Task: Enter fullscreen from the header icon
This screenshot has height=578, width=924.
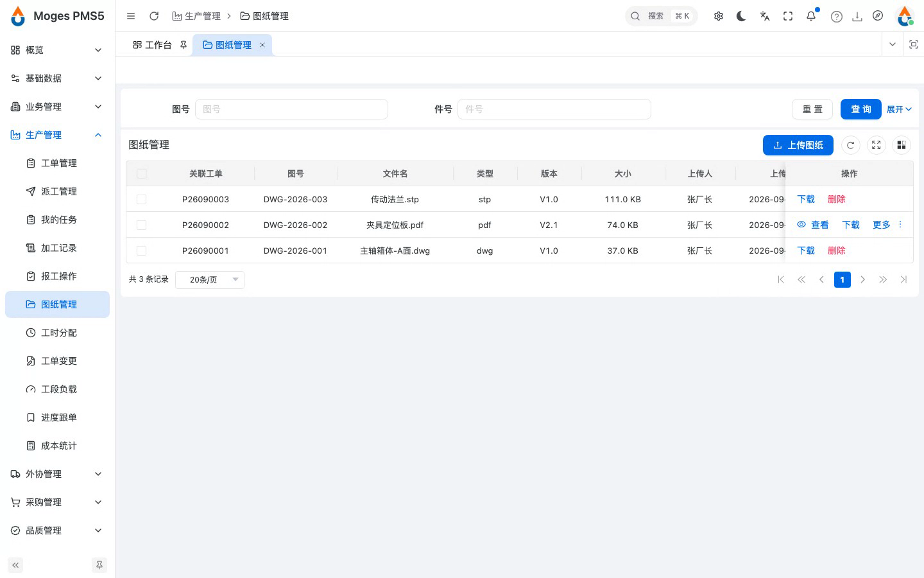Action: click(x=788, y=16)
